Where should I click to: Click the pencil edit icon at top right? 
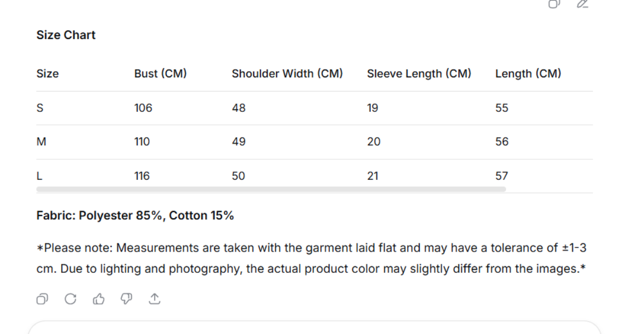point(582,4)
